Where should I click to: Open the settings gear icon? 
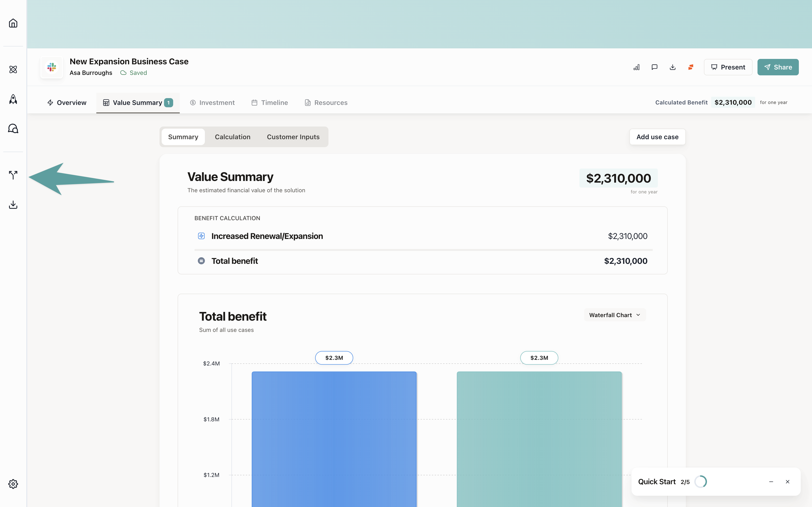(x=13, y=484)
